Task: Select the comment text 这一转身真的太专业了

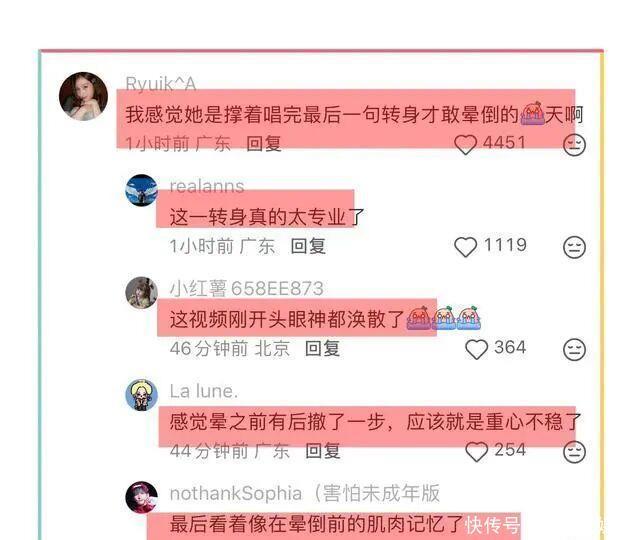Action: pos(267,217)
